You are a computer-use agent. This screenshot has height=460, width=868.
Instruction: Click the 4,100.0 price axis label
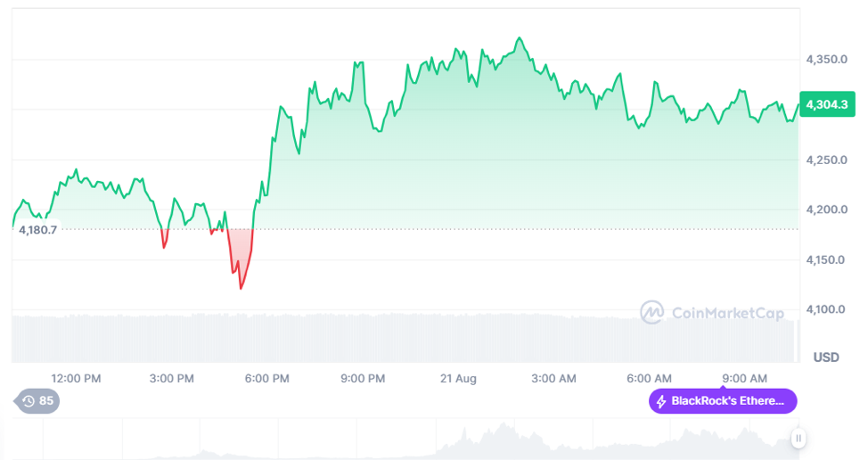[824, 310]
